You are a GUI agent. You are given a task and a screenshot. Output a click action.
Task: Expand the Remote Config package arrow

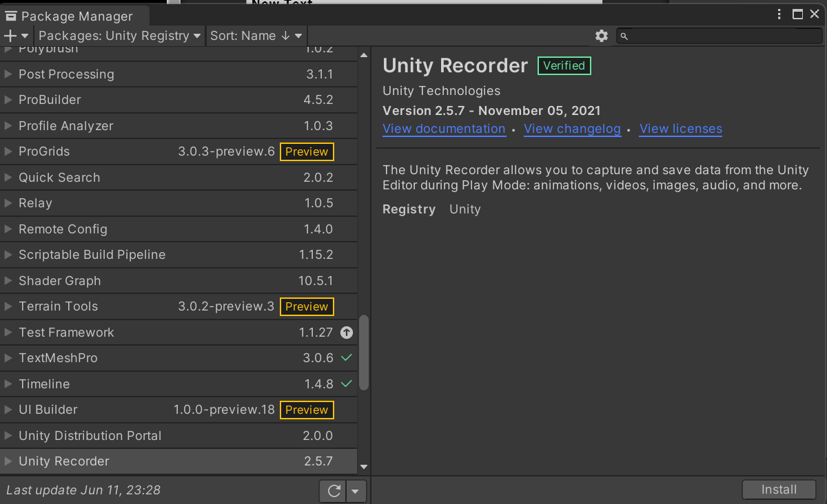(x=8, y=229)
